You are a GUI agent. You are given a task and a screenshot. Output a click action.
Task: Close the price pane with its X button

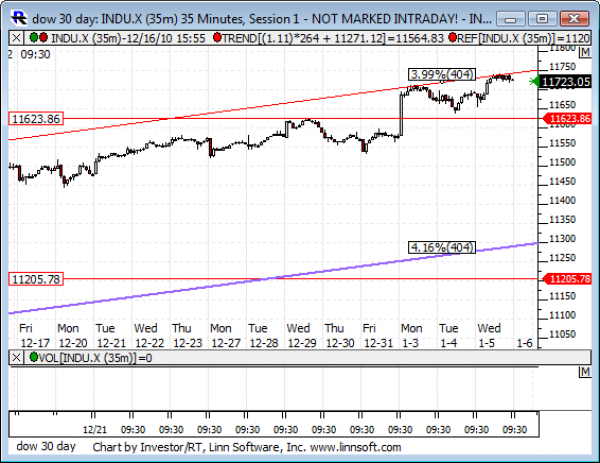tap(16, 38)
